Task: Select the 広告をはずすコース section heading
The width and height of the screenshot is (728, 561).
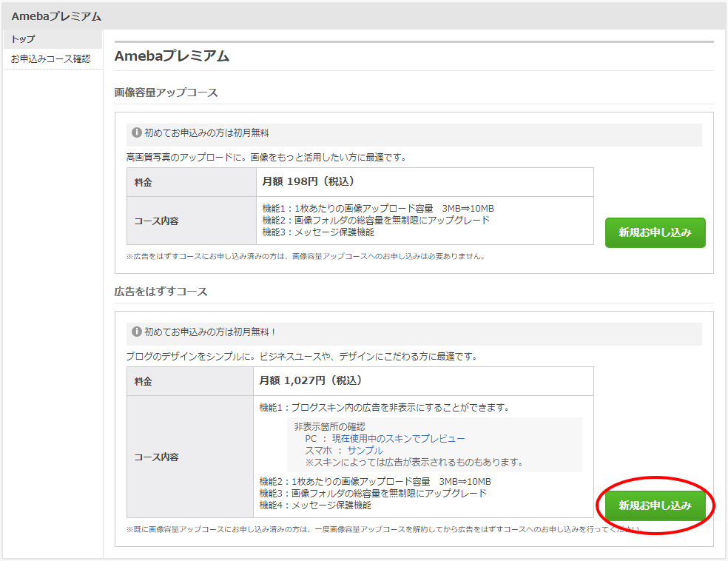Action: 161,292
